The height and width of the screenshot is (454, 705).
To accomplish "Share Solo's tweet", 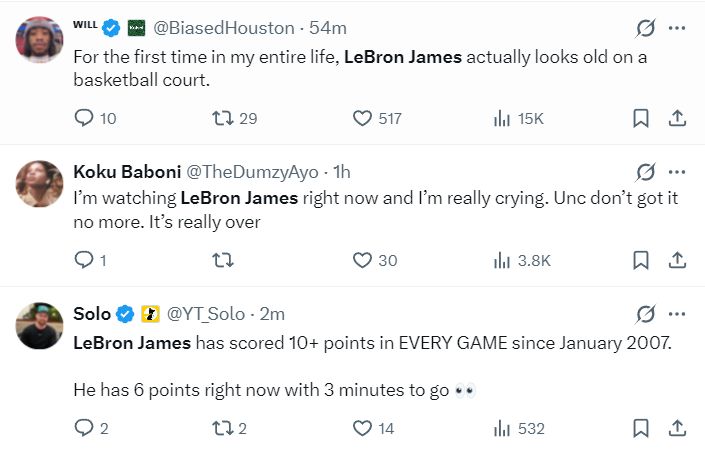I will pos(677,429).
